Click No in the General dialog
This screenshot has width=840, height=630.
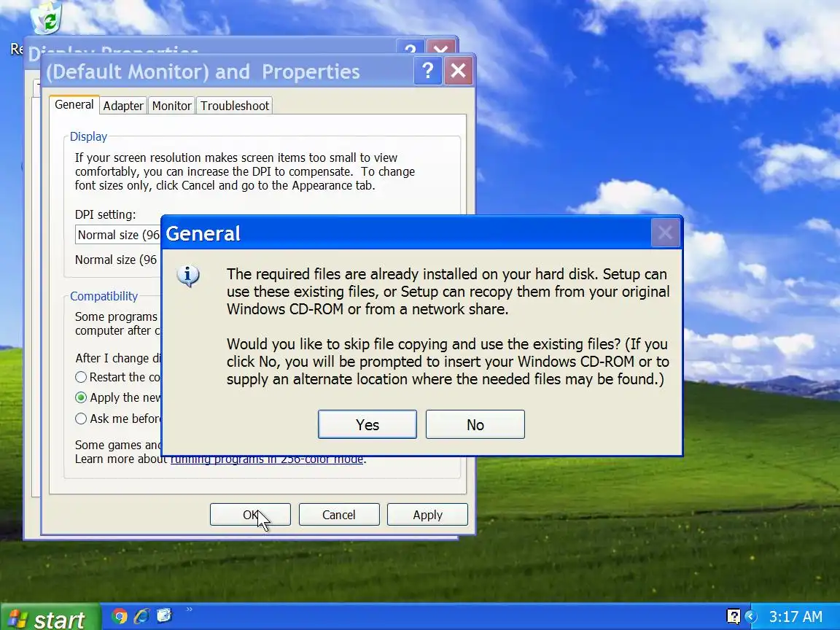coord(475,424)
